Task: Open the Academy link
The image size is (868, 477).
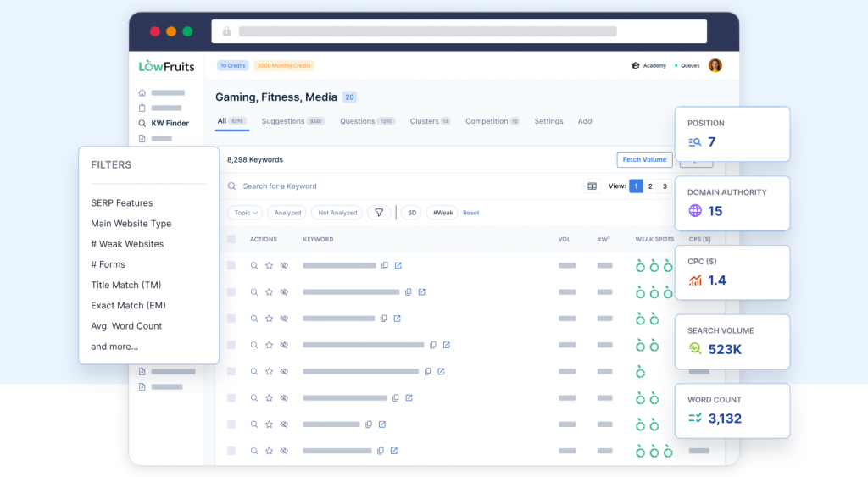Action: [648, 65]
